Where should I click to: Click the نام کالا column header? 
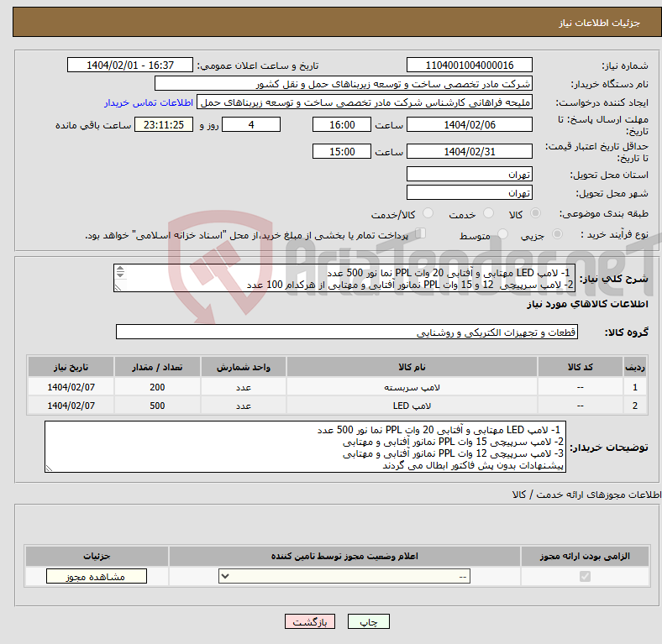tap(412, 367)
